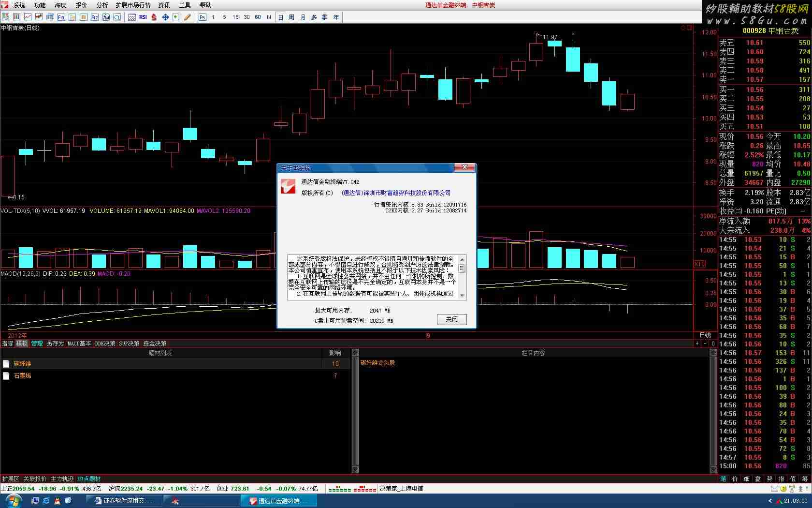Switch to 年 yearly period

point(336,17)
